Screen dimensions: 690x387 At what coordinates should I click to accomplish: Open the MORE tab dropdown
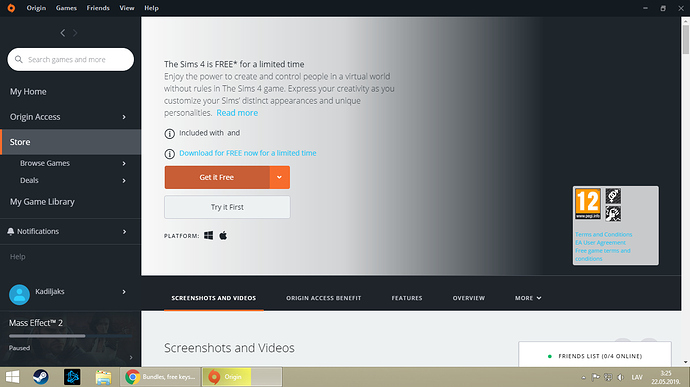click(x=528, y=298)
